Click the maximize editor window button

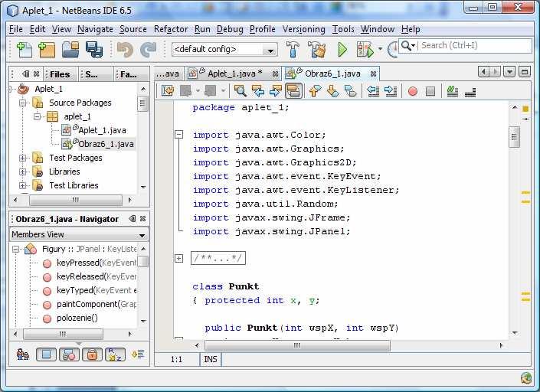[525, 72]
